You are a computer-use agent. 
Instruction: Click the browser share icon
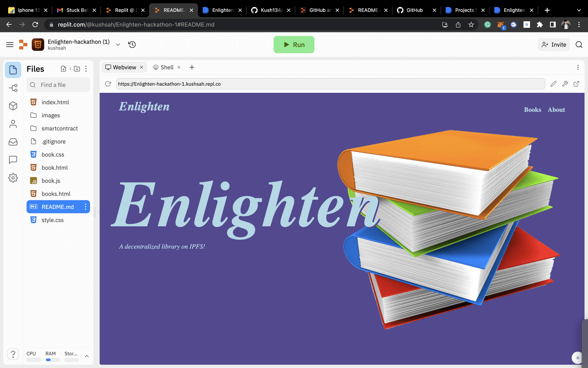pyautogui.click(x=458, y=25)
